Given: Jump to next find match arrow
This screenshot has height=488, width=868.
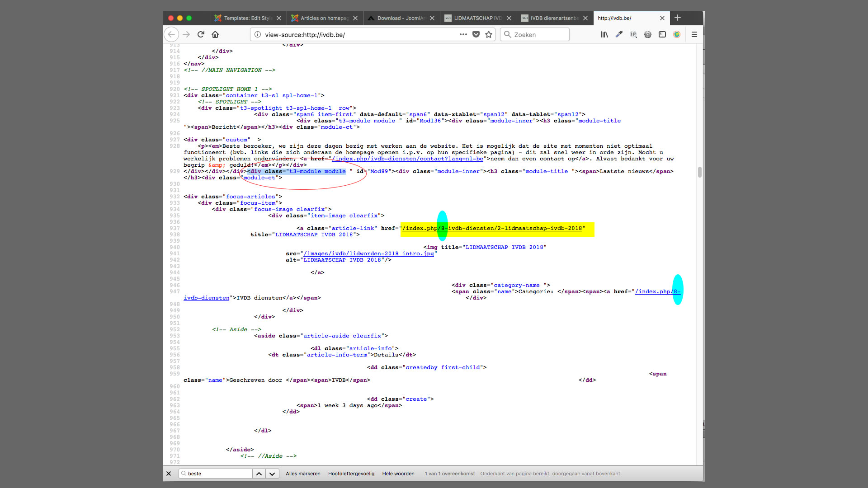Looking at the screenshot, I should (x=272, y=474).
